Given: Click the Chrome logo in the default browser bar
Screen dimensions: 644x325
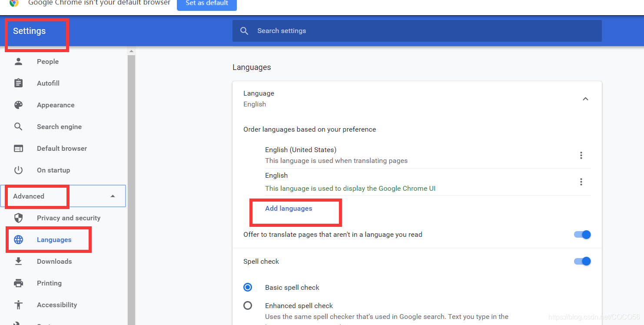Looking at the screenshot, I should tap(14, 3).
